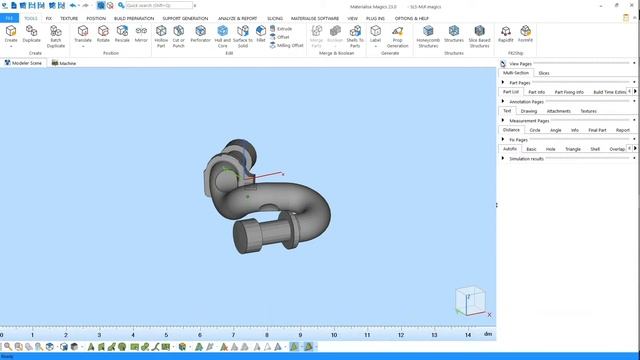Screen dimensions: 640x360
Task: Open Slice Based Structures
Action: click(x=479, y=36)
